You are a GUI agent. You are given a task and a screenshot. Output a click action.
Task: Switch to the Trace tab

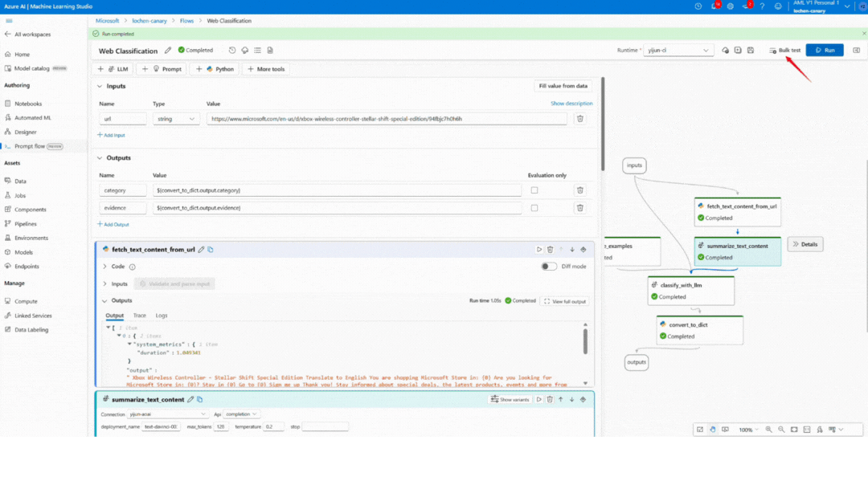tap(140, 316)
